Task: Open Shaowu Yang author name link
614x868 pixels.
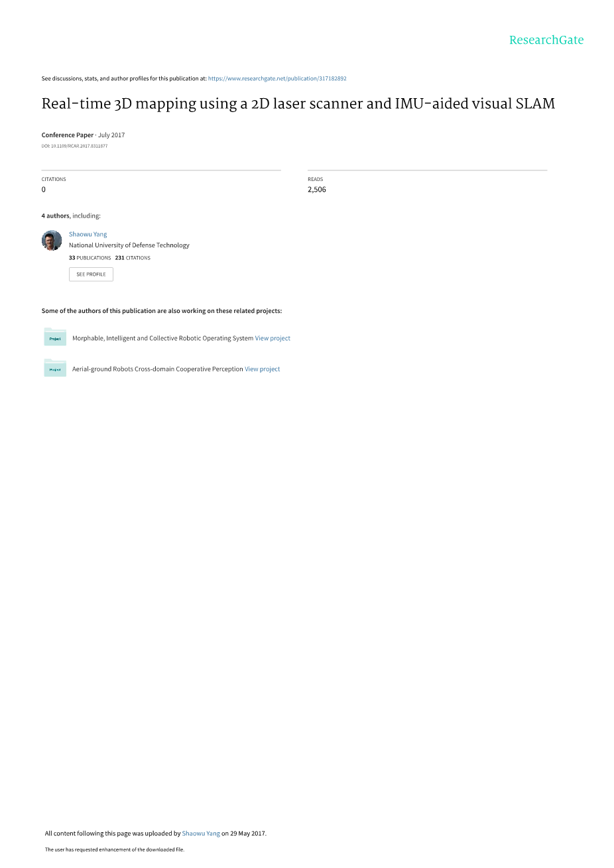Action: click(88, 234)
